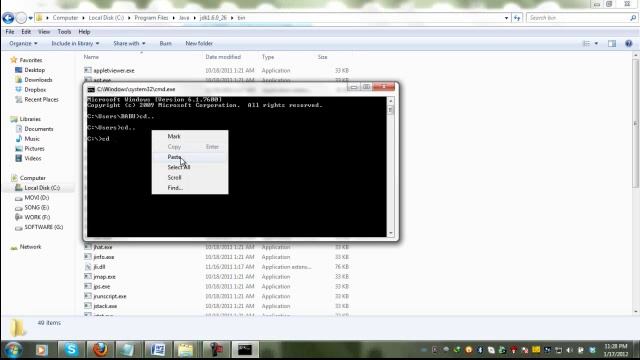Click the Explorer help icon
Viewport: 640px width, 360px height.
629,43
